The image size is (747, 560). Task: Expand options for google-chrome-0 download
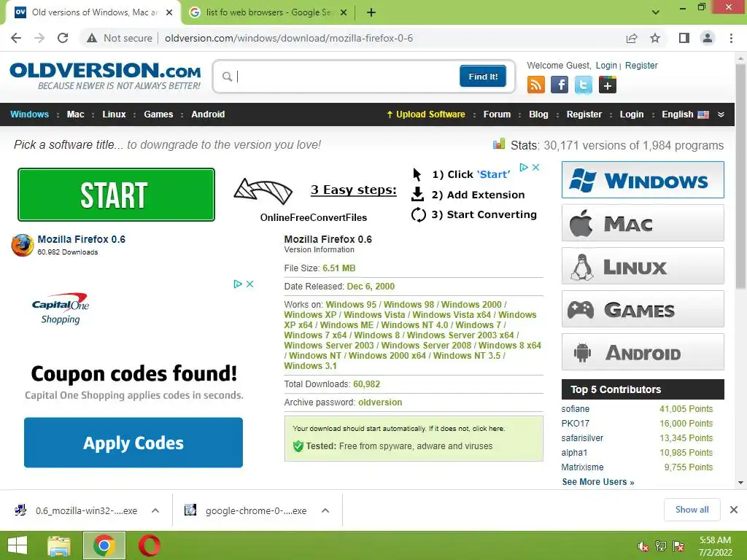click(x=325, y=510)
